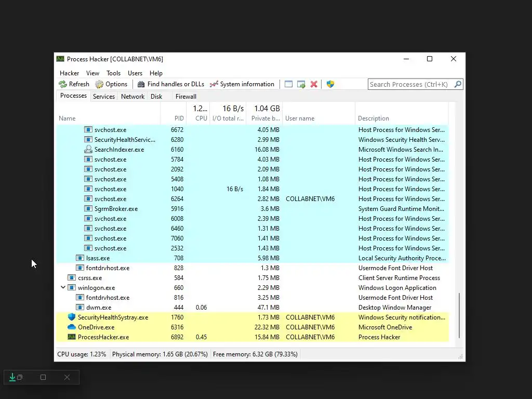Click the SecurityHealthSystray.exe shield icon
The width and height of the screenshot is (532, 399).
tap(72, 317)
